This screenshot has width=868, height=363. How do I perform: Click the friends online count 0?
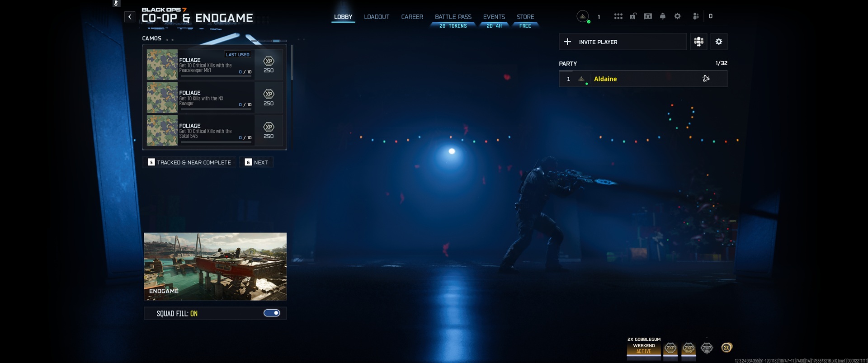coord(711,16)
